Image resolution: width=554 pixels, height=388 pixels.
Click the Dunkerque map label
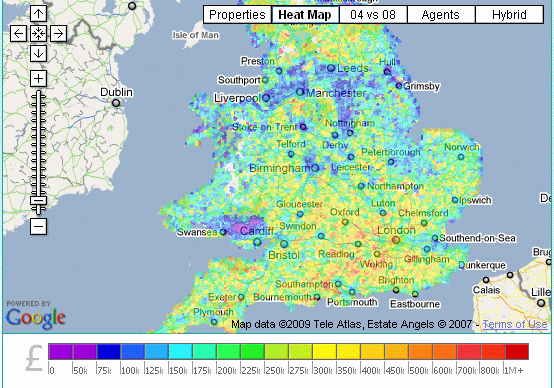[x=482, y=265]
